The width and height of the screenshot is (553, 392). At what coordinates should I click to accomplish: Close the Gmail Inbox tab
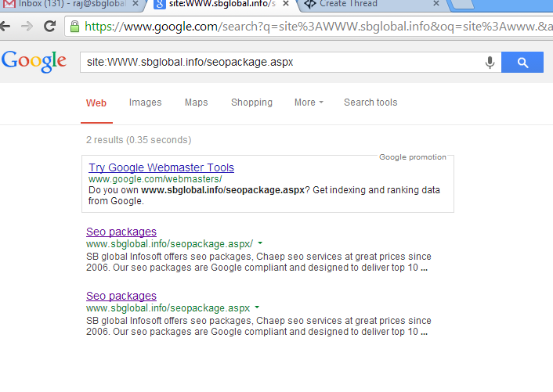pyautogui.click(x=136, y=4)
